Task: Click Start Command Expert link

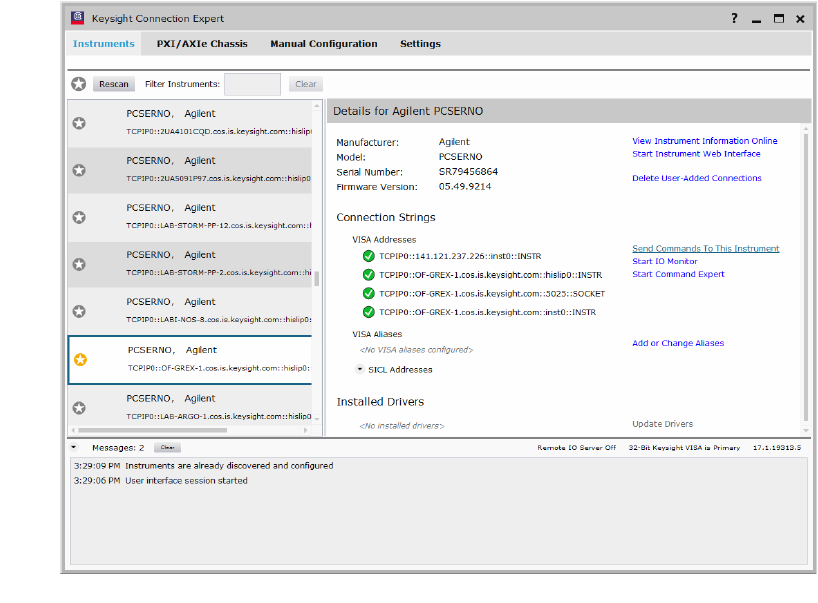Action: [x=678, y=274]
